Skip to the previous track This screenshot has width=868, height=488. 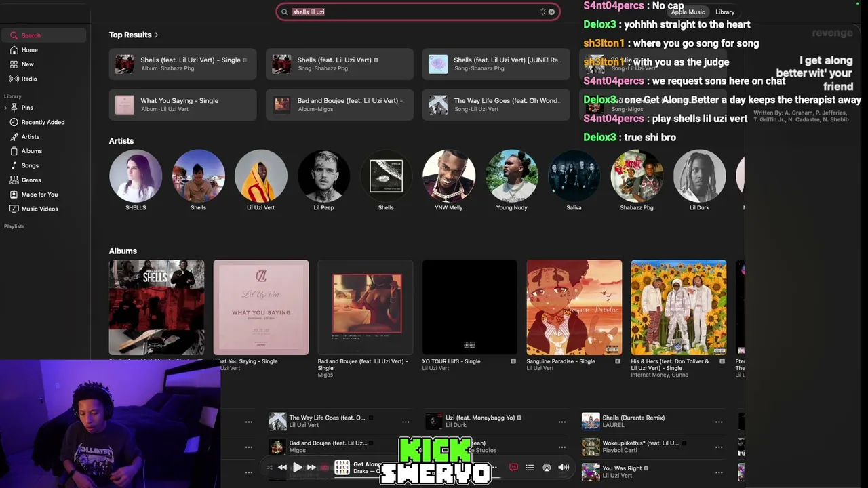coord(282,467)
